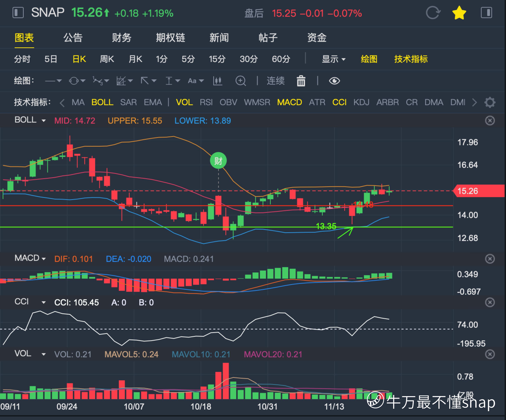Select the circle shape drawing tool

tap(74, 81)
